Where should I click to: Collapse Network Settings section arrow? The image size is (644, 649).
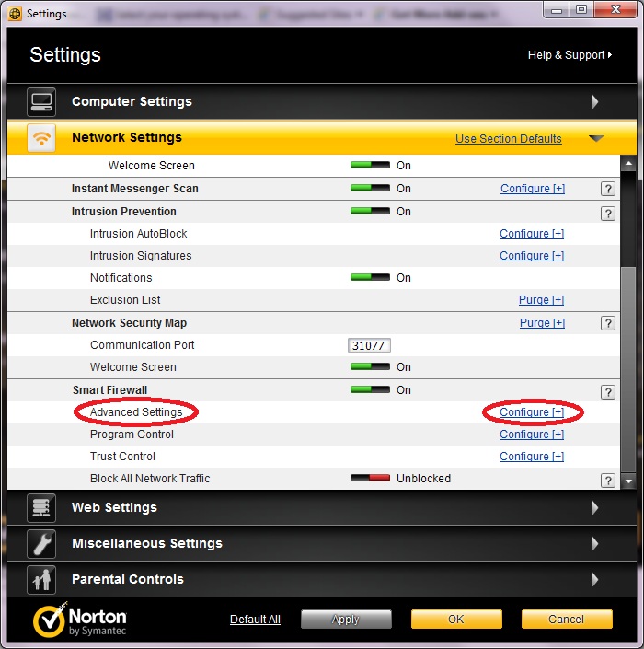point(596,138)
